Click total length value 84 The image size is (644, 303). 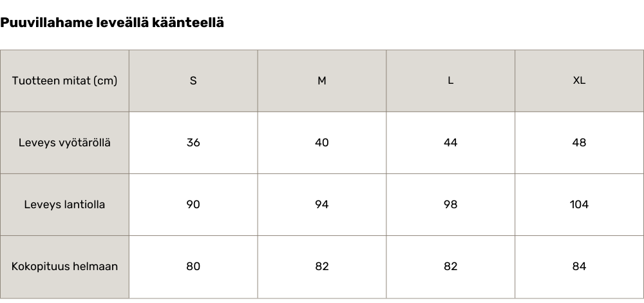click(580, 266)
